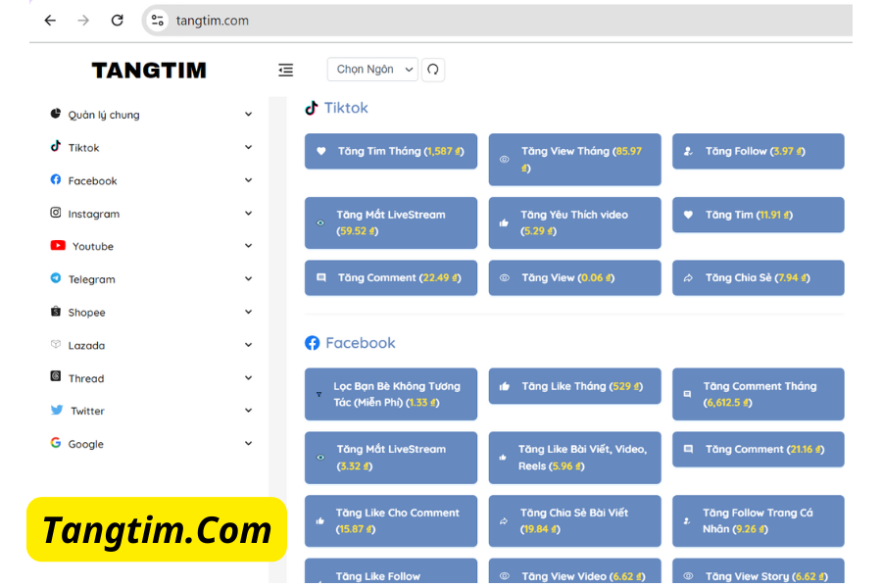Screen dimensions: 882x588
Task: Open the Telegram menu label
Action: pyautogui.click(x=92, y=279)
